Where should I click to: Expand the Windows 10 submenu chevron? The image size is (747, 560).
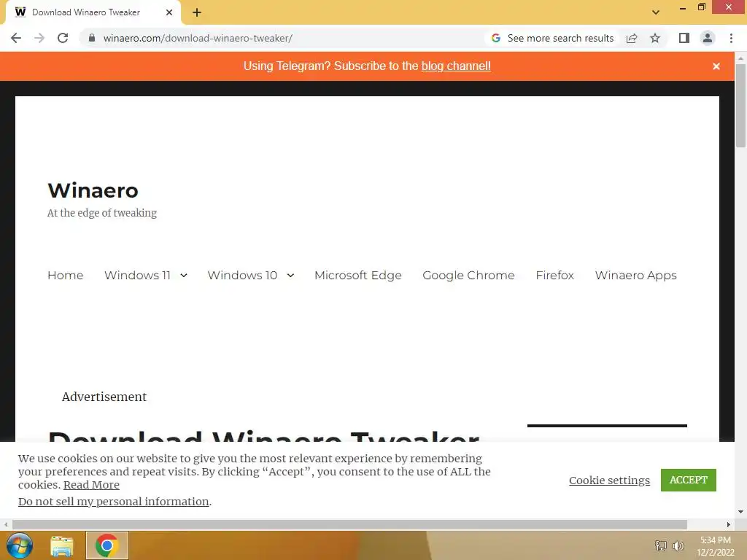tap(290, 275)
